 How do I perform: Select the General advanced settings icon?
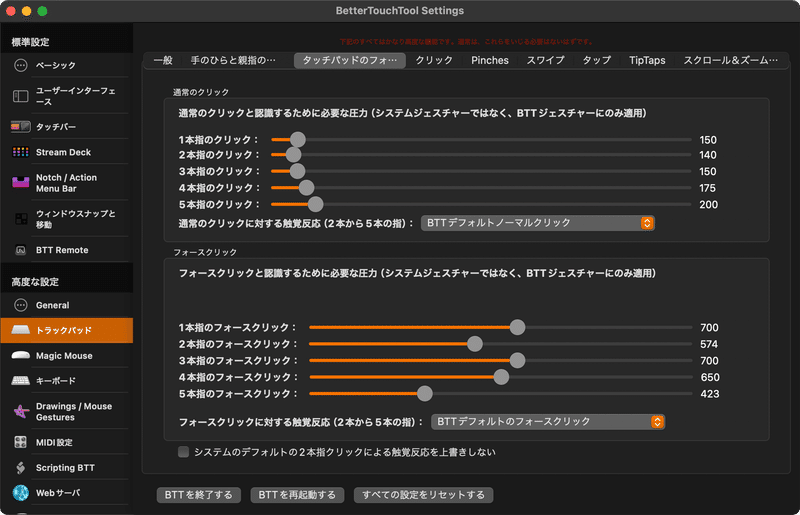tap(20, 305)
